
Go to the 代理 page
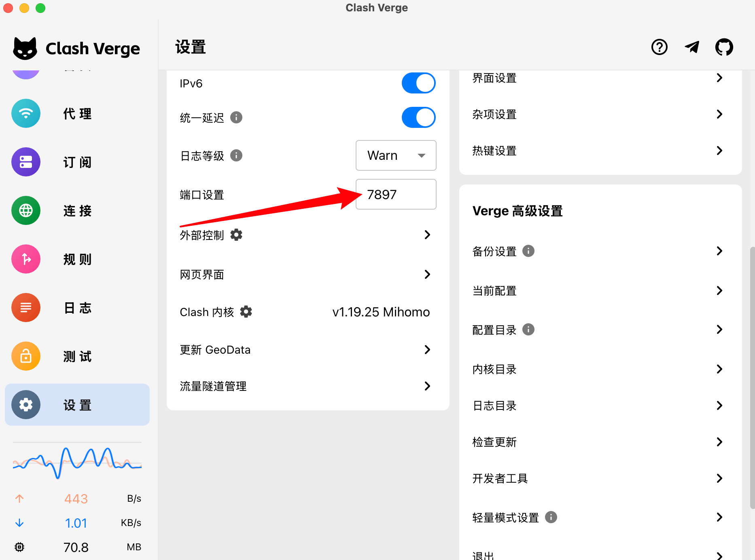click(x=77, y=113)
